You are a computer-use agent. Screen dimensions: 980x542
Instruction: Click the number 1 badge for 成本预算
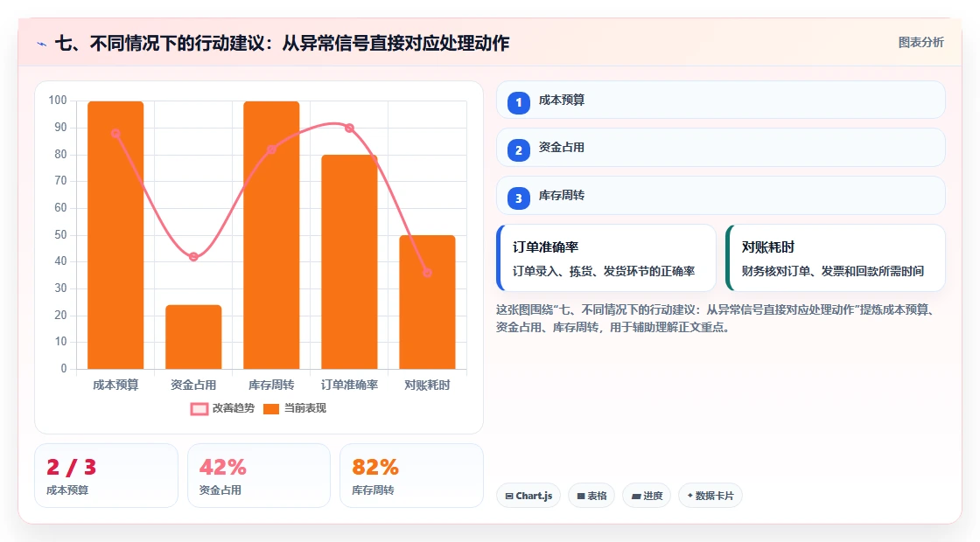click(518, 102)
